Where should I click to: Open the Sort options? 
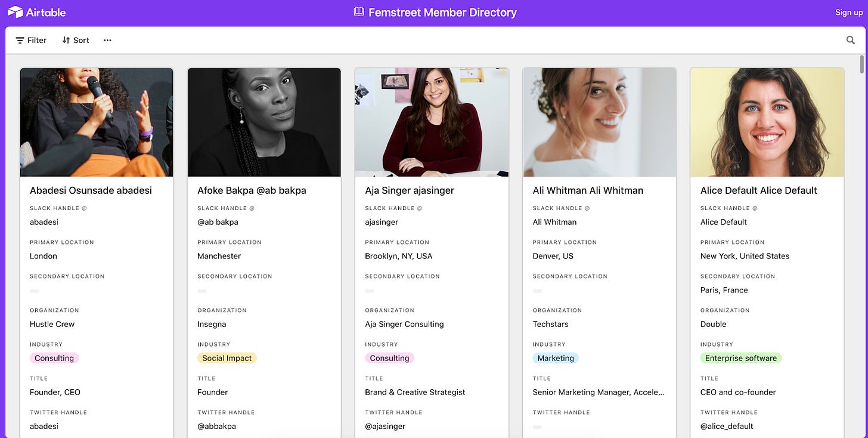coord(76,40)
